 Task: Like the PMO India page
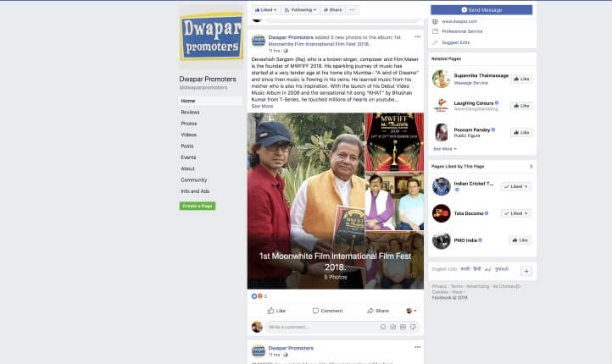tap(520, 240)
